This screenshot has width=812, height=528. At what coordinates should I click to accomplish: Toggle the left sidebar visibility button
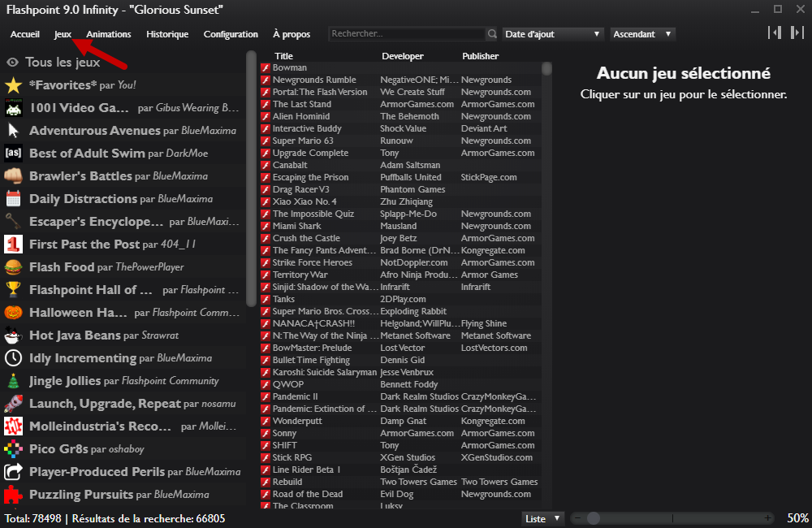[775, 32]
